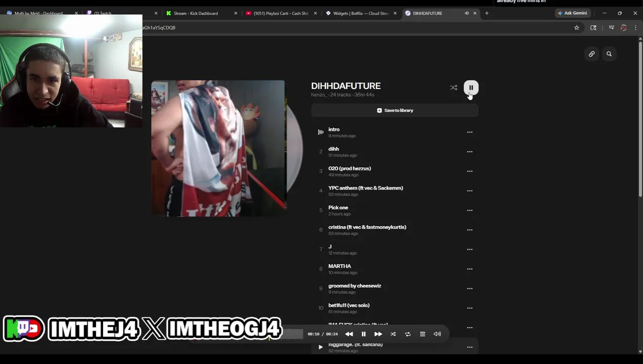Select bet1fu11 (vec solo) track
Image resolution: width=643 pixels, height=364 pixels.
coord(349,305)
